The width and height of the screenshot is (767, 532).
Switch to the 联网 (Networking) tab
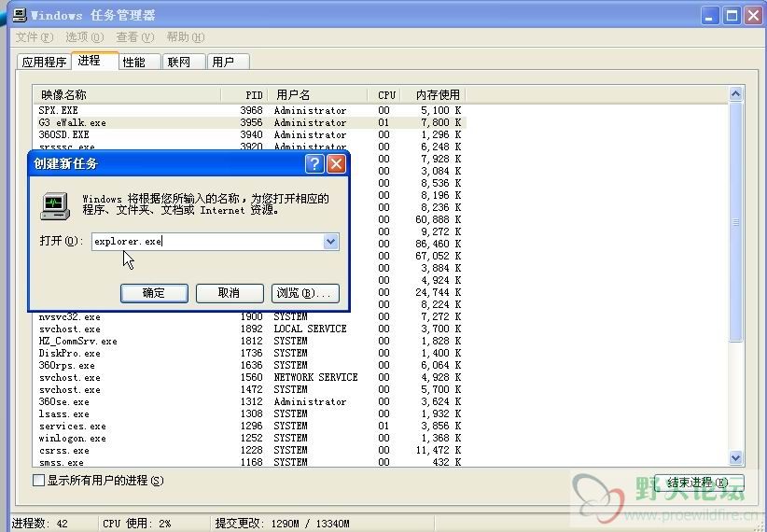[x=184, y=63]
